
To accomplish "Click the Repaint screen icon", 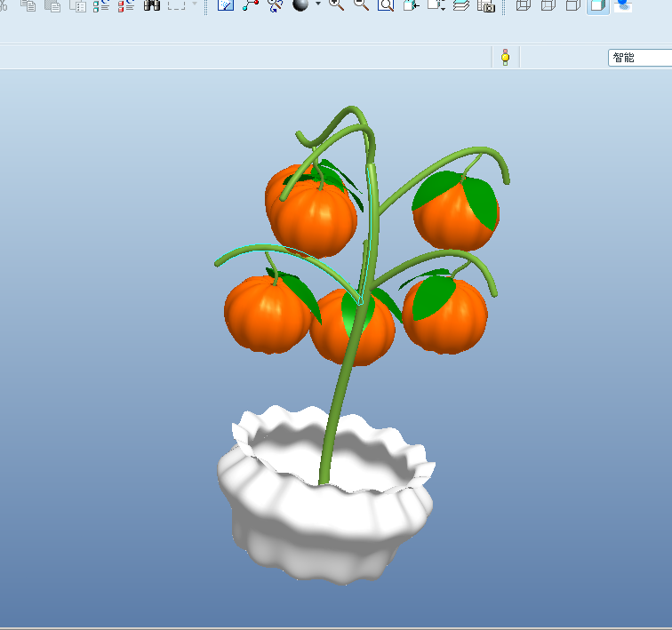I will (x=226, y=4).
